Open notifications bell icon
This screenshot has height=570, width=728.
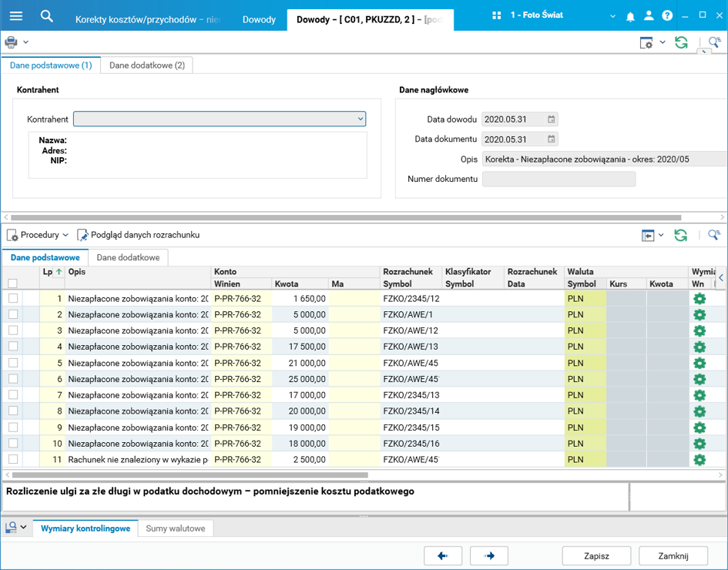[630, 16]
